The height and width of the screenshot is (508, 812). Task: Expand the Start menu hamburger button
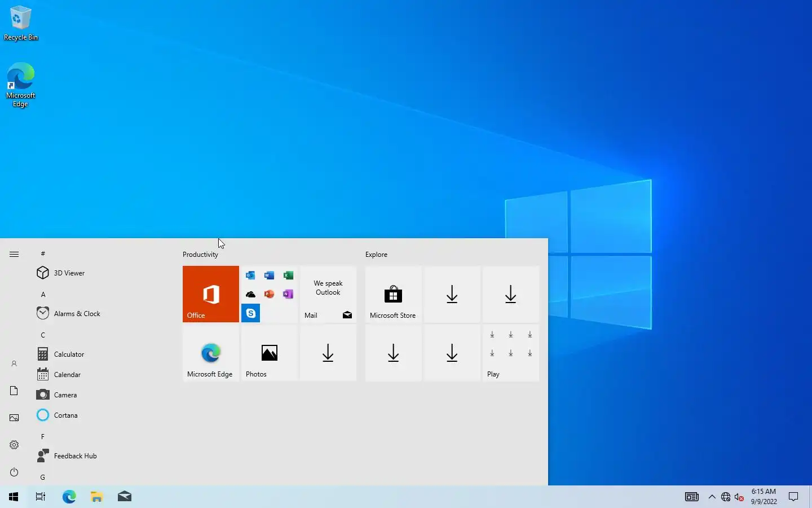click(14, 255)
